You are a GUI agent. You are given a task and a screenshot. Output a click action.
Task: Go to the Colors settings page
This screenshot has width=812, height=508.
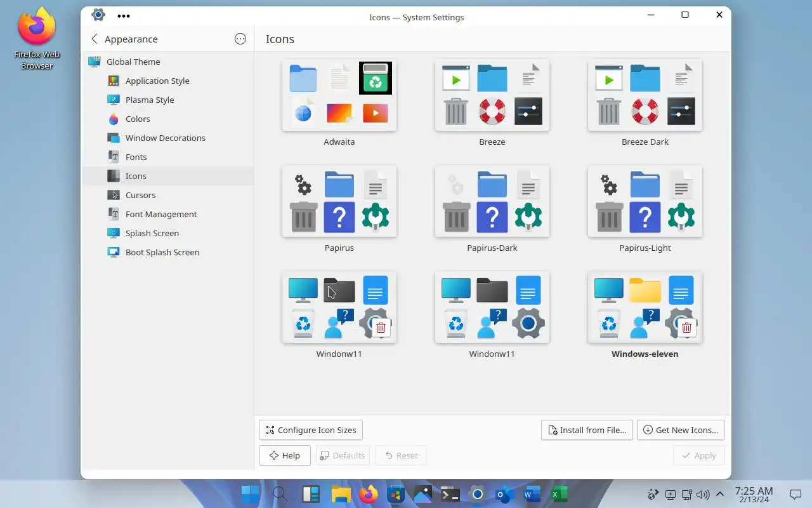(x=168, y=119)
